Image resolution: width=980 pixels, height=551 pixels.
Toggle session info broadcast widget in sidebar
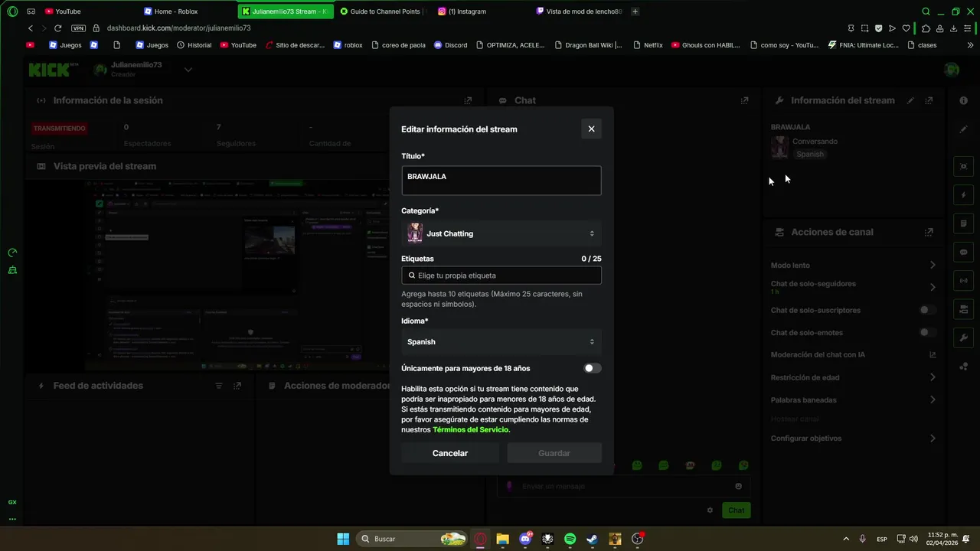click(x=963, y=281)
